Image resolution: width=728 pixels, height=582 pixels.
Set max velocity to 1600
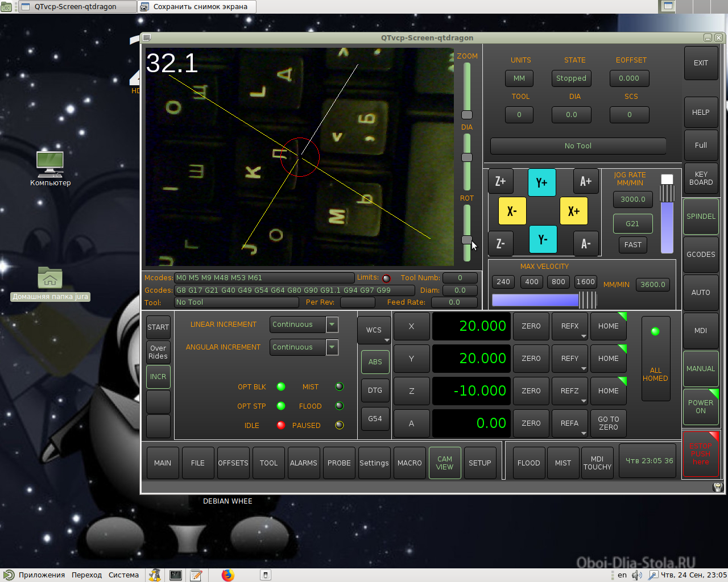pyautogui.click(x=585, y=282)
